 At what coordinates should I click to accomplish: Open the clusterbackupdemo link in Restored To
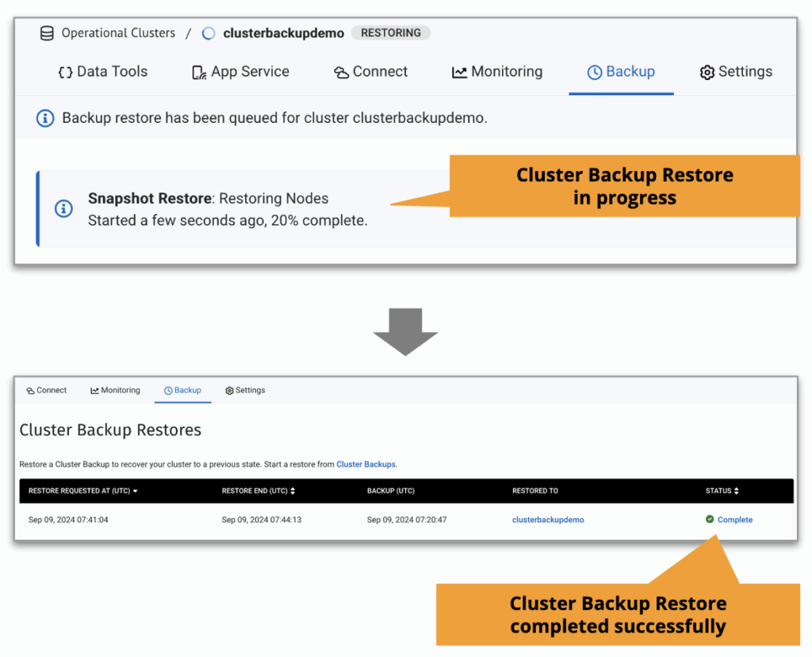point(548,520)
